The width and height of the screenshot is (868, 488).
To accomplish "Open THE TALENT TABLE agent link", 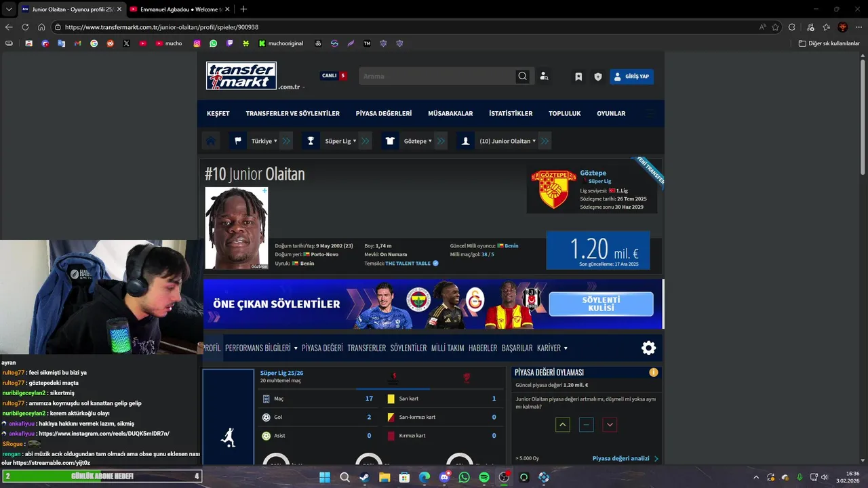I will tap(408, 263).
